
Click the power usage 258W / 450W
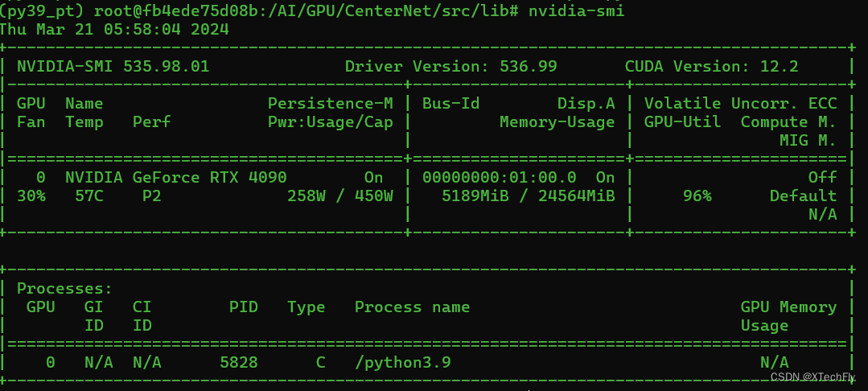tap(340, 195)
